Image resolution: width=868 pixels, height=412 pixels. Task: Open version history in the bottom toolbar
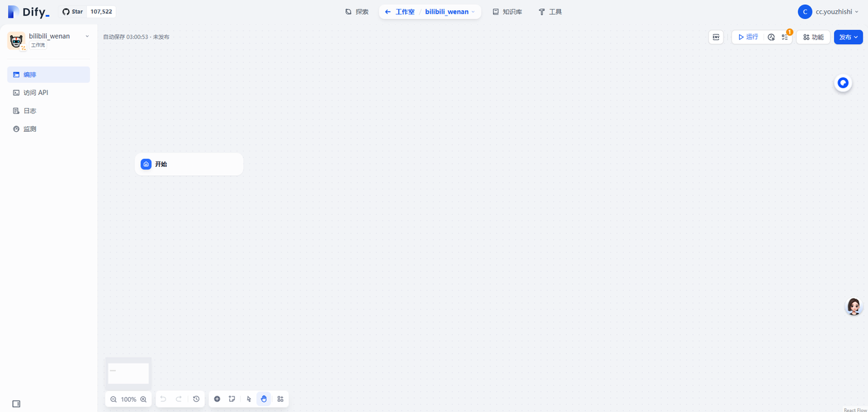[x=196, y=399]
